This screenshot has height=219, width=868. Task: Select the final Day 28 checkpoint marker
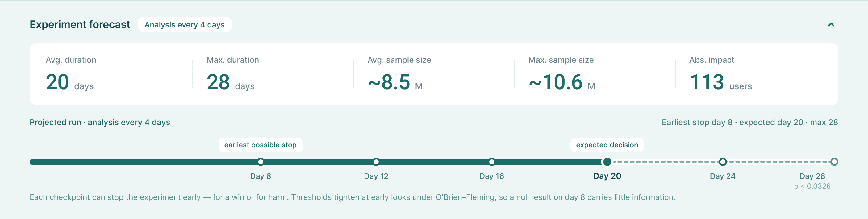click(834, 162)
